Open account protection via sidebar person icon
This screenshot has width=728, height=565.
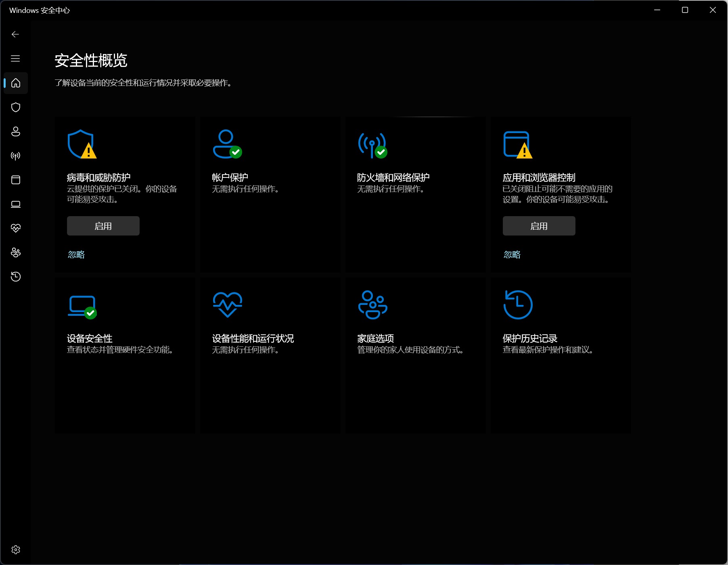coord(15,131)
